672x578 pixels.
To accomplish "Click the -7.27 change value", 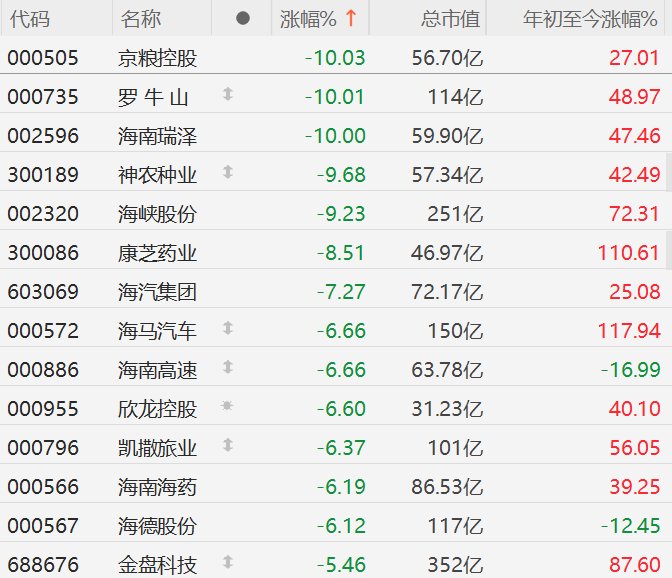I will (x=341, y=292).
